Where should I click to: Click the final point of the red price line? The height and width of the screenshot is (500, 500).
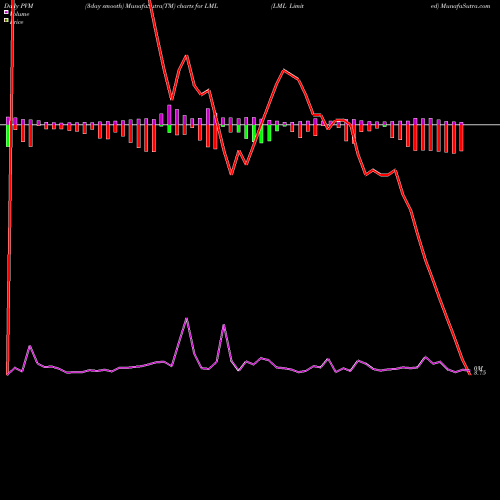pyautogui.click(x=470, y=374)
